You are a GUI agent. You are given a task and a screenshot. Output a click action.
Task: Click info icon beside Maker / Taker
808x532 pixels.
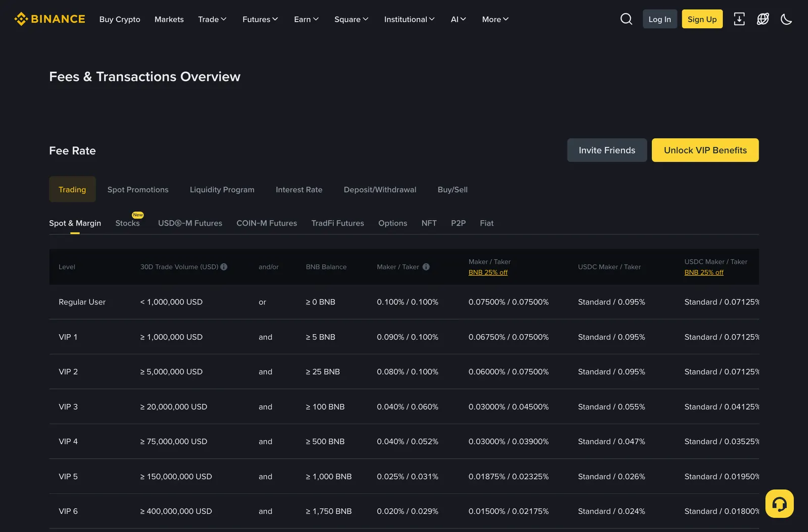tap(426, 267)
